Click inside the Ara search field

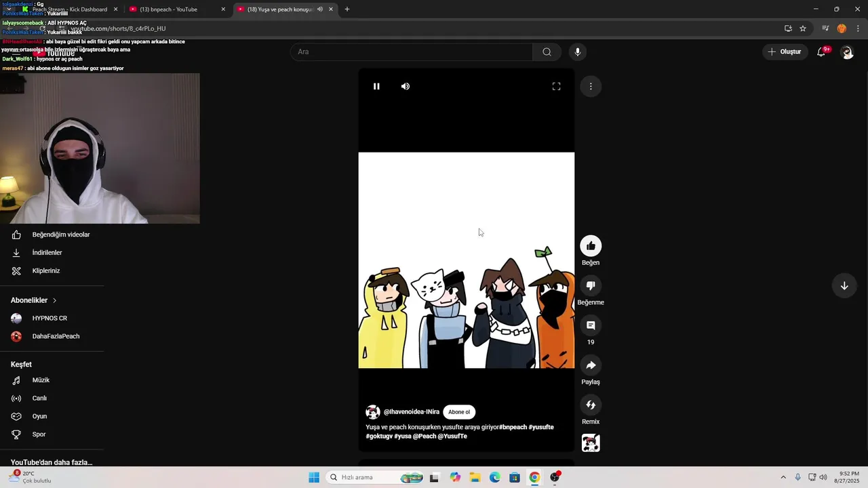pyautogui.click(x=412, y=52)
